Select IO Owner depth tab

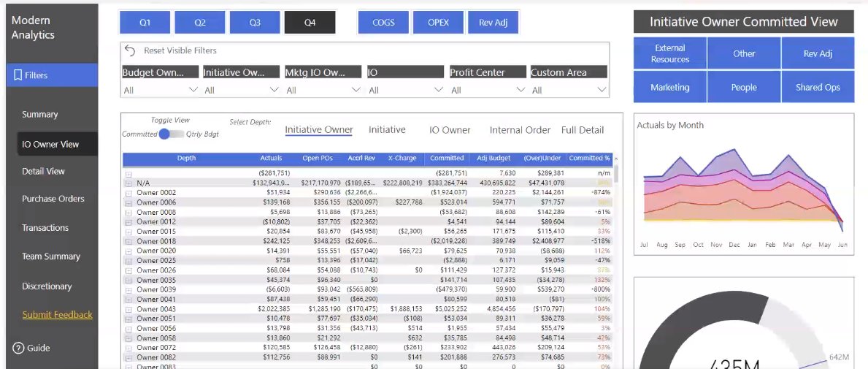click(x=450, y=130)
